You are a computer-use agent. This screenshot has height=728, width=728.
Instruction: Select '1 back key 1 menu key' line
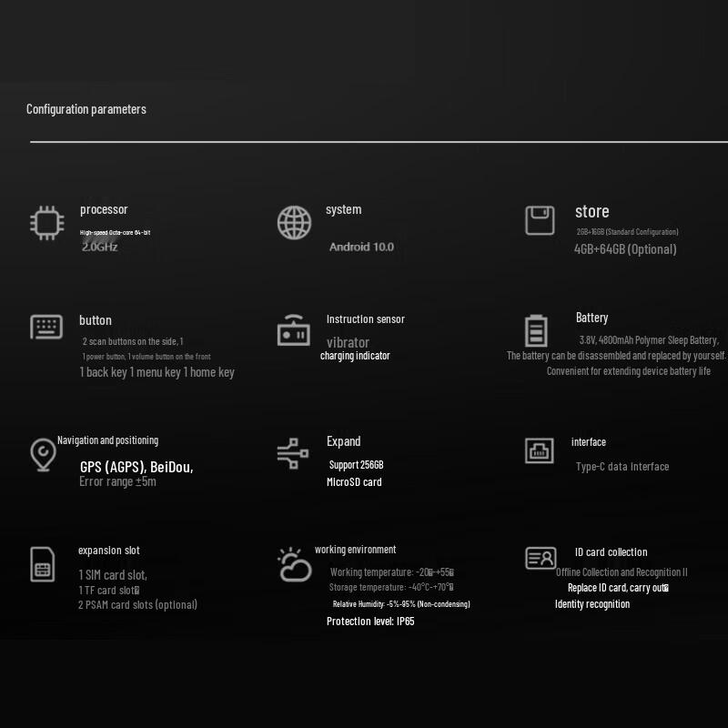(157, 372)
